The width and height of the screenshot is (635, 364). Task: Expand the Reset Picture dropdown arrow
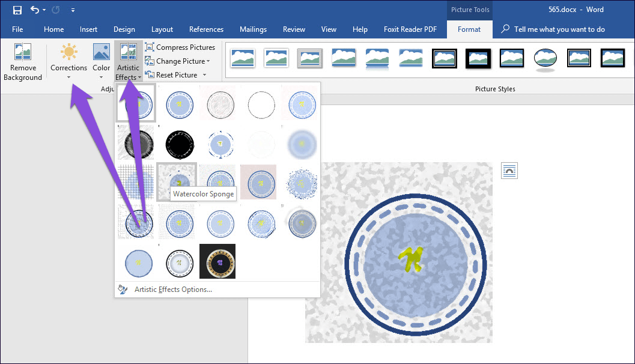[204, 75]
